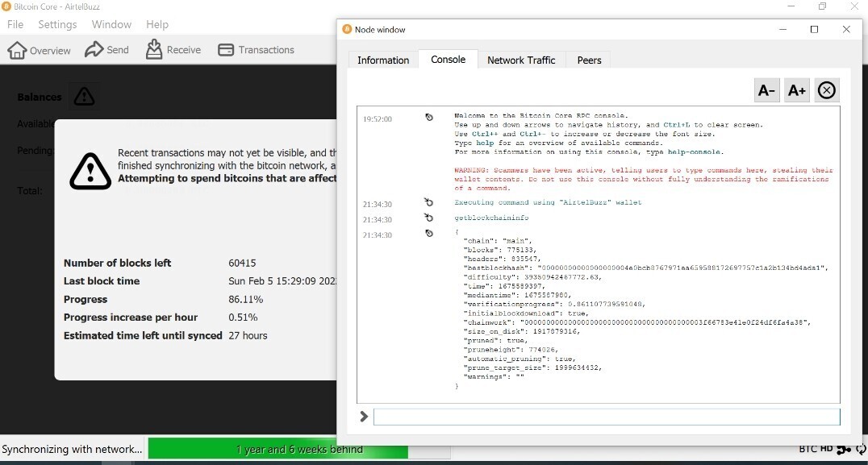Increase console font size with A+ button

click(796, 90)
